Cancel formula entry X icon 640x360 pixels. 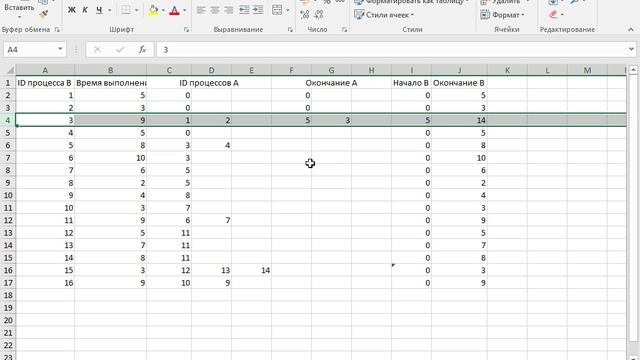pyautogui.click(x=97, y=49)
